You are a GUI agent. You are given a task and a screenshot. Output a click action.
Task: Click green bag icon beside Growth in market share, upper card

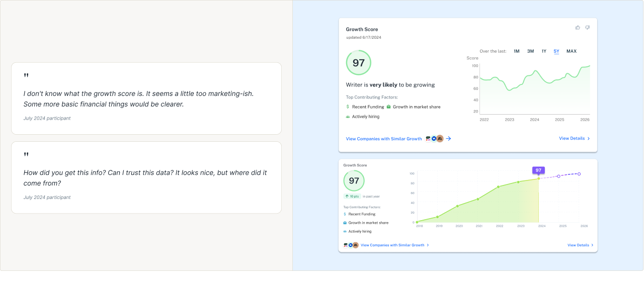[x=388, y=107]
